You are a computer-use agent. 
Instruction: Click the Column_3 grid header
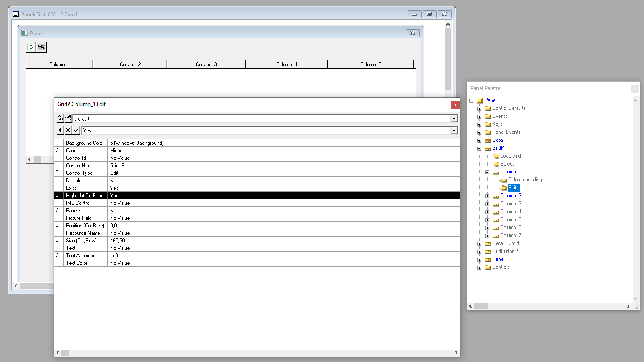click(x=206, y=64)
